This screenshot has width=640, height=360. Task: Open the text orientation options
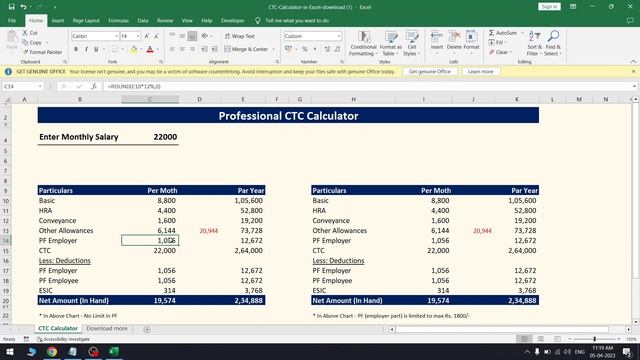204,36
